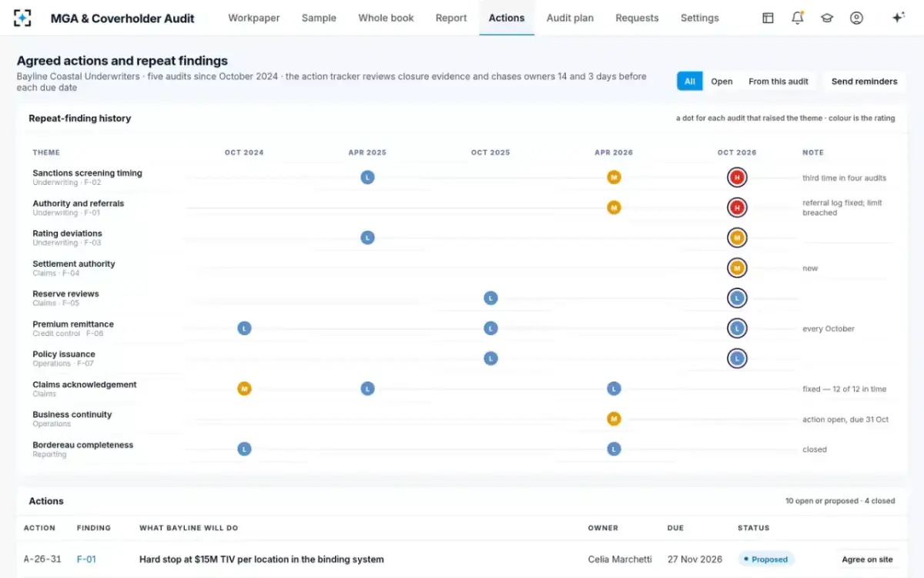
Task: Click note 'third time in four audits'
Action: pyautogui.click(x=844, y=178)
